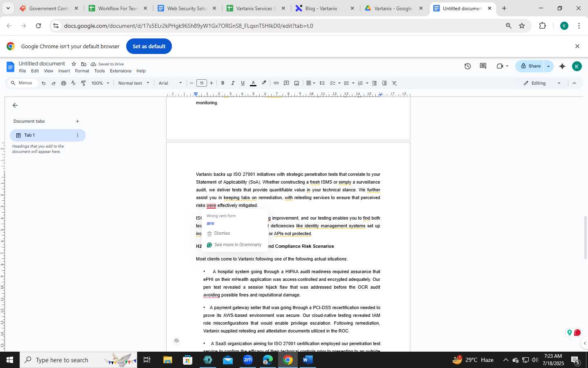588x368 pixels.
Task: Toggle italic formatting
Action: [x=233, y=83]
